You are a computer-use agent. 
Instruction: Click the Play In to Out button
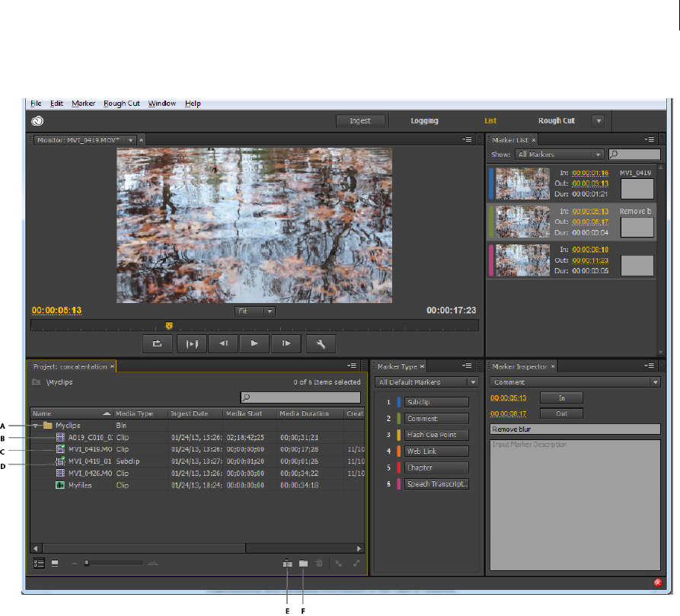[x=190, y=343]
